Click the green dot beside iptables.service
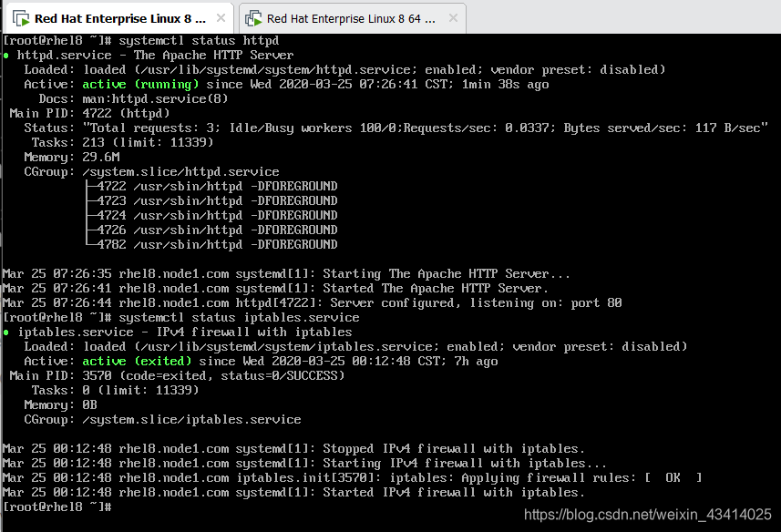This screenshot has height=532, width=781. coord(6,332)
